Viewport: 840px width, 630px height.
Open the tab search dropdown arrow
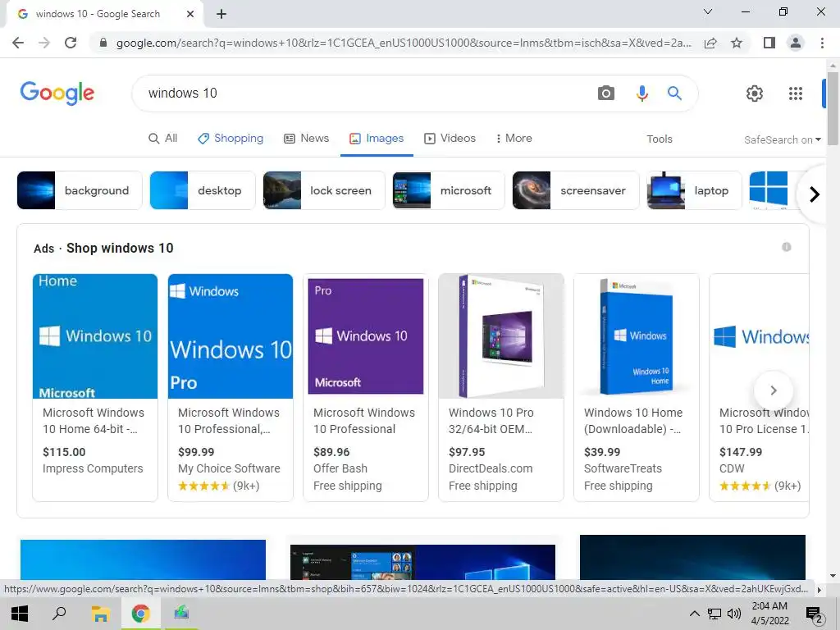coord(708,11)
